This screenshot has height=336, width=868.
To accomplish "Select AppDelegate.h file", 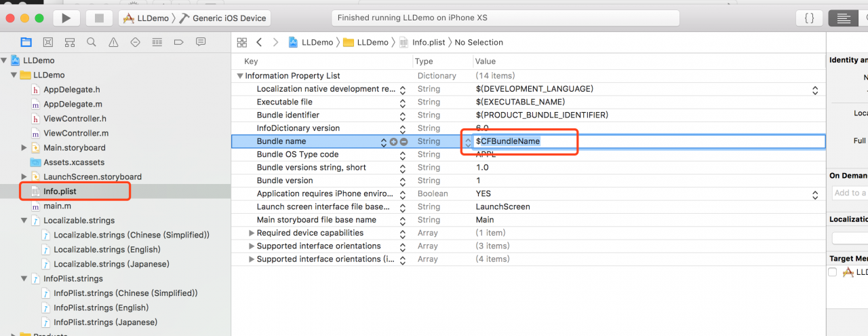I will pyautogui.click(x=72, y=90).
